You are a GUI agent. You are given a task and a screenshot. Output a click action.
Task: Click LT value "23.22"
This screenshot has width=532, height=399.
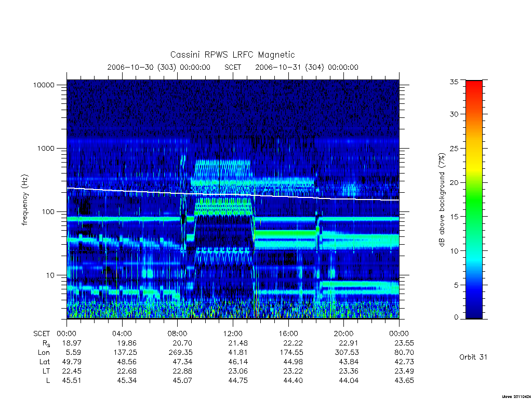click(293, 371)
